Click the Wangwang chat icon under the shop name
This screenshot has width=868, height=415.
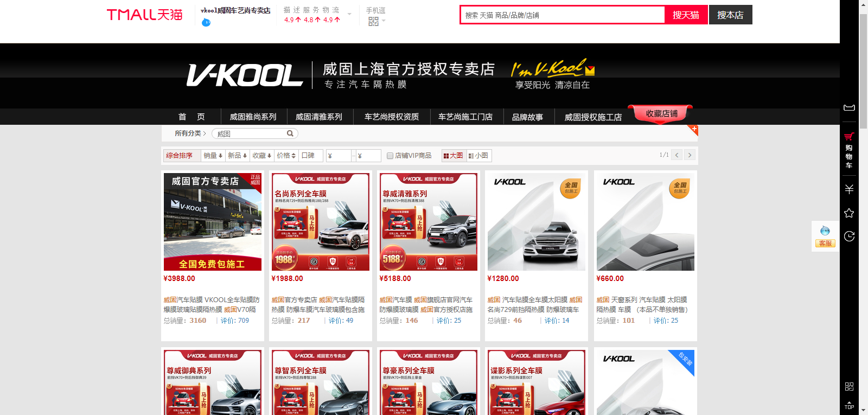tap(206, 22)
